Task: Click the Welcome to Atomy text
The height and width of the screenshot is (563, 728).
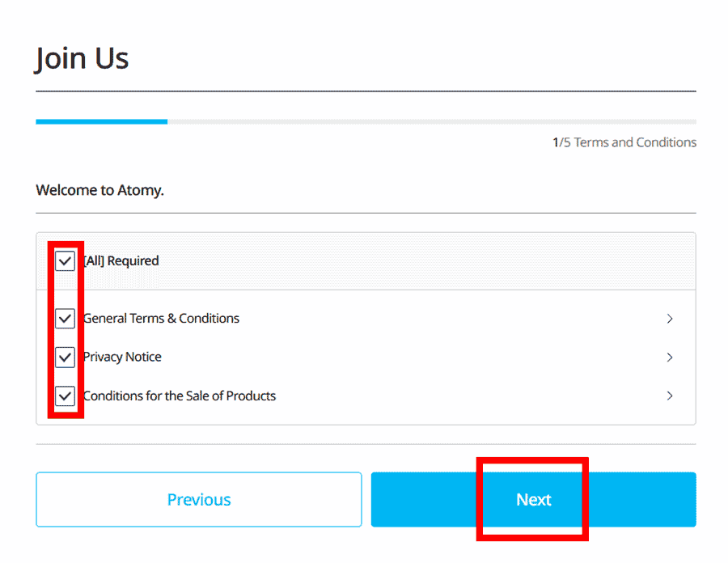Action: coord(99,189)
